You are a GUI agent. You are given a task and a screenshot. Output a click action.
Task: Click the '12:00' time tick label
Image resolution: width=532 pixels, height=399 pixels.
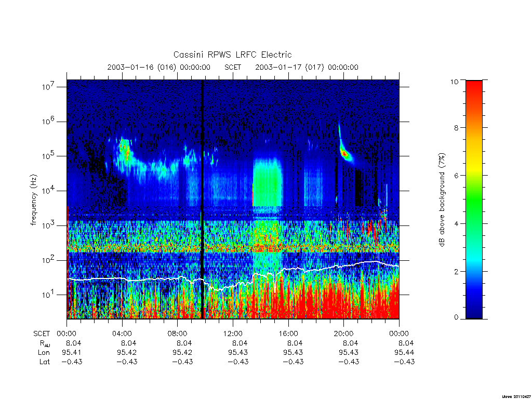click(x=233, y=334)
